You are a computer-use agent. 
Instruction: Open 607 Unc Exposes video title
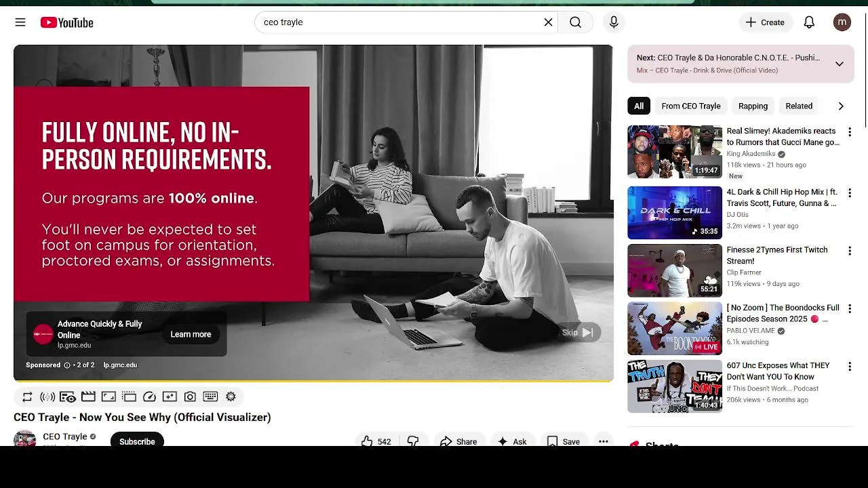click(x=778, y=371)
